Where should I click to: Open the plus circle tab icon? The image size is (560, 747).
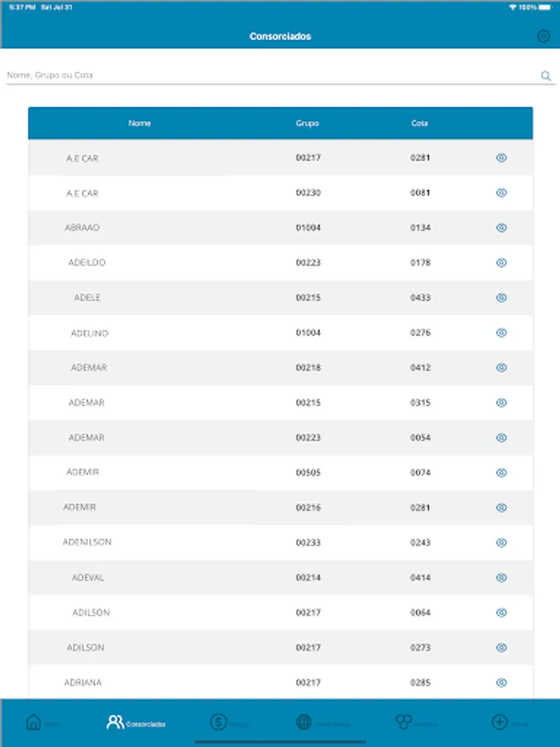499,722
